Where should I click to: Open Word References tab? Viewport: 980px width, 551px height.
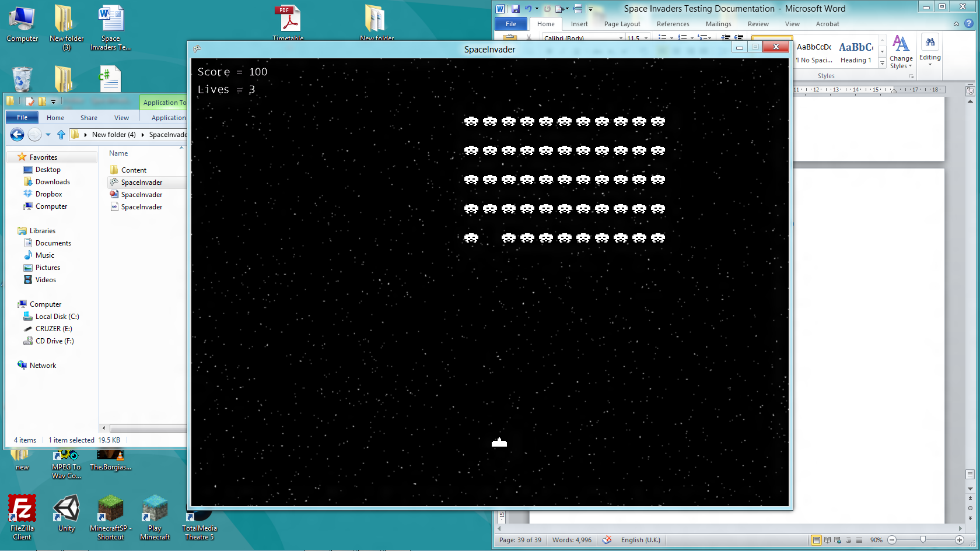pyautogui.click(x=673, y=24)
